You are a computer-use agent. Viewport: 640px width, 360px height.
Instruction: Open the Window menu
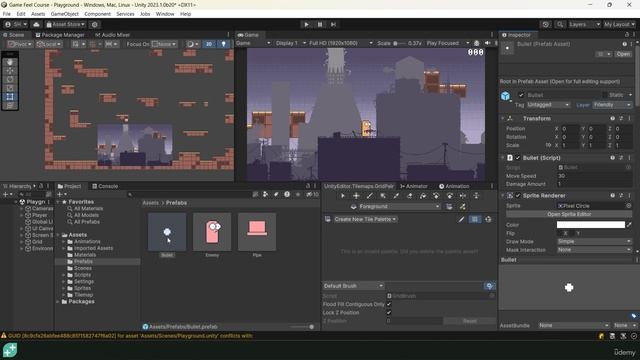pos(165,14)
